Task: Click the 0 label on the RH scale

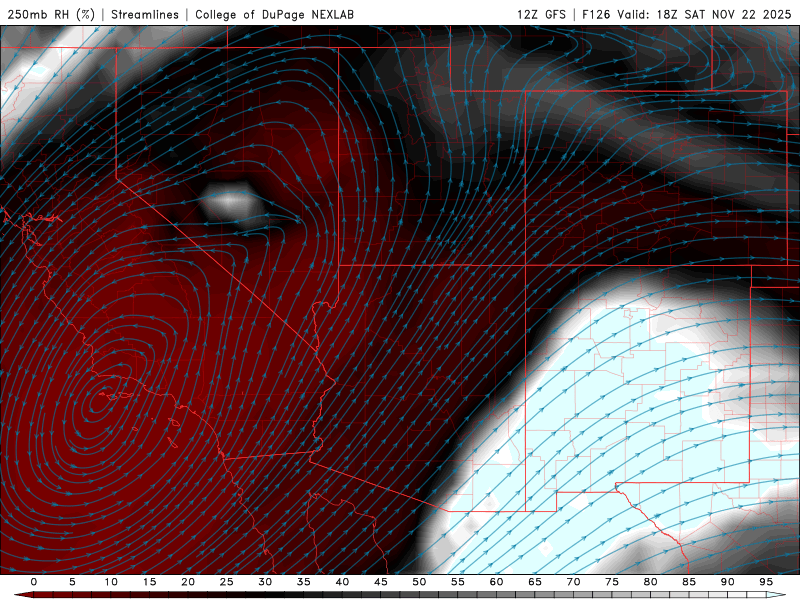Action: pos(34,582)
